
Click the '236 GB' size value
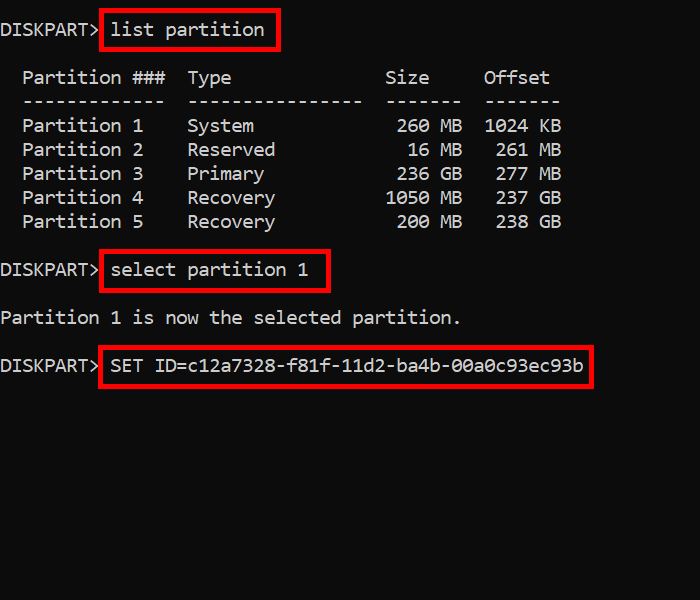[429, 174]
